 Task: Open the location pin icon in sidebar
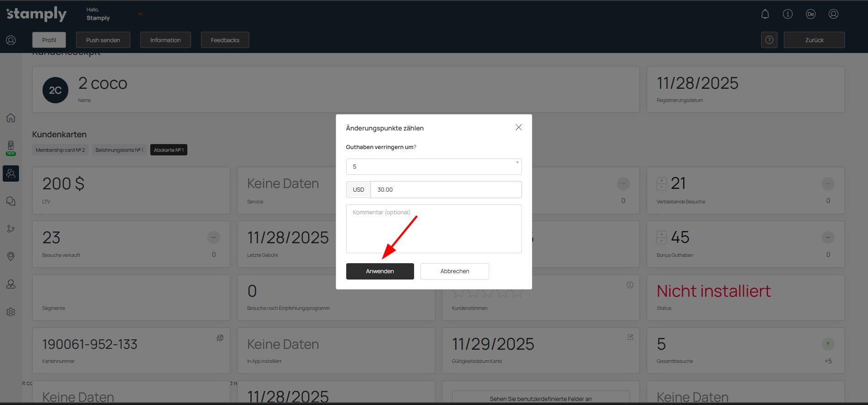tap(11, 256)
